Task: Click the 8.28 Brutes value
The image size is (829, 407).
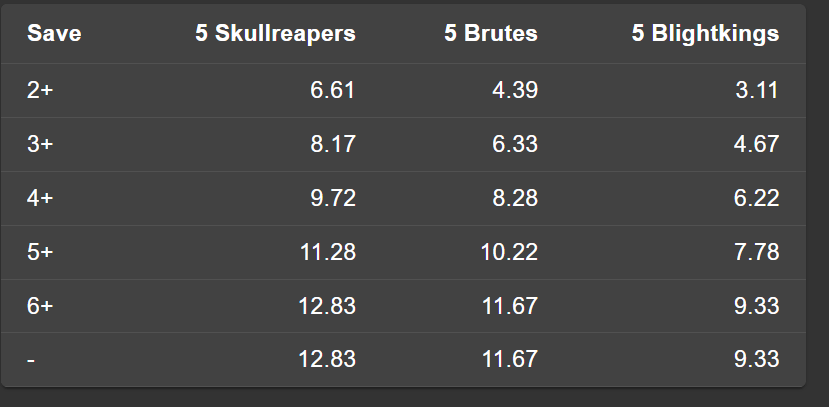Action: click(x=515, y=199)
